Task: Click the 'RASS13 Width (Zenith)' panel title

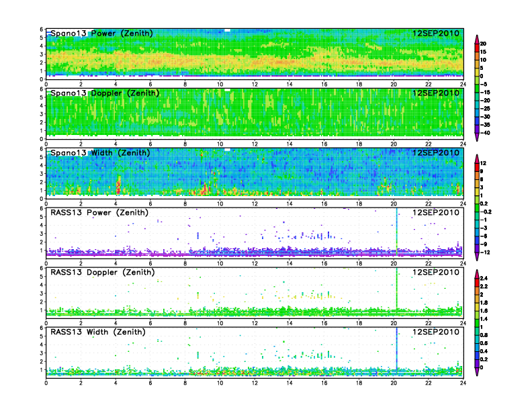Action: [x=97, y=332]
